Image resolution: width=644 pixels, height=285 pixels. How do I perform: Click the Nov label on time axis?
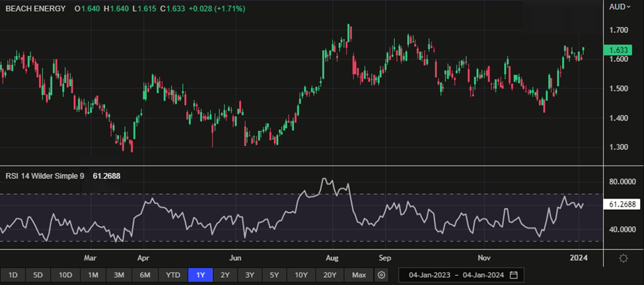[484, 258]
